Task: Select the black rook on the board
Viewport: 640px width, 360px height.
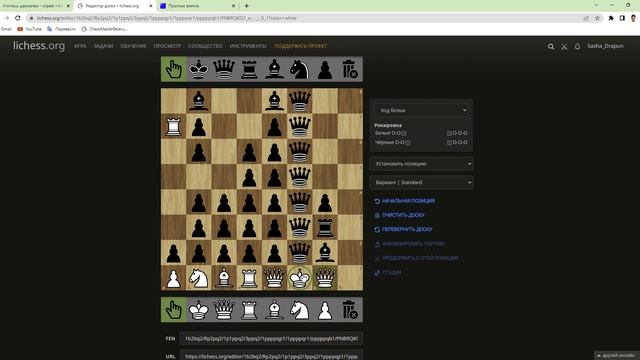Action: tap(325, 227)
